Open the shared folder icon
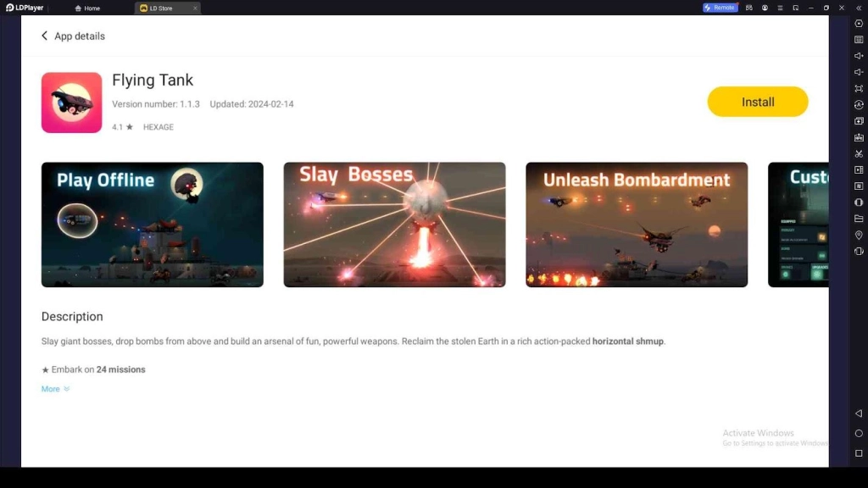The height and width of the screenshot is (488, 868). pos(859,219)
